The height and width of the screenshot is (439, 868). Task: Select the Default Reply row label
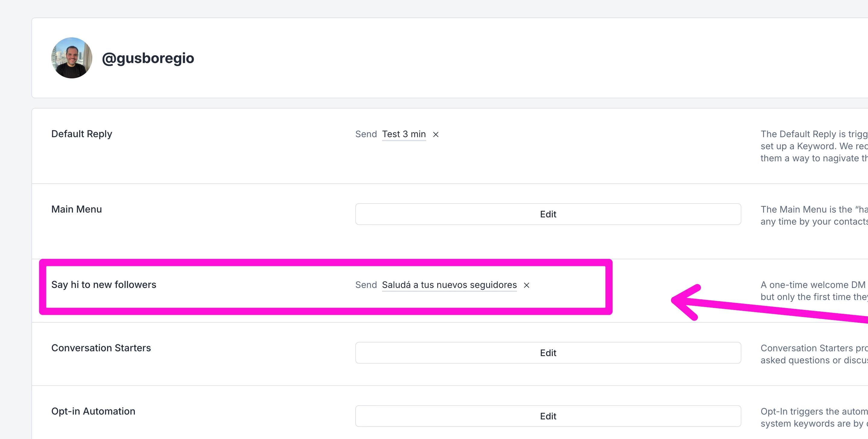81,134
